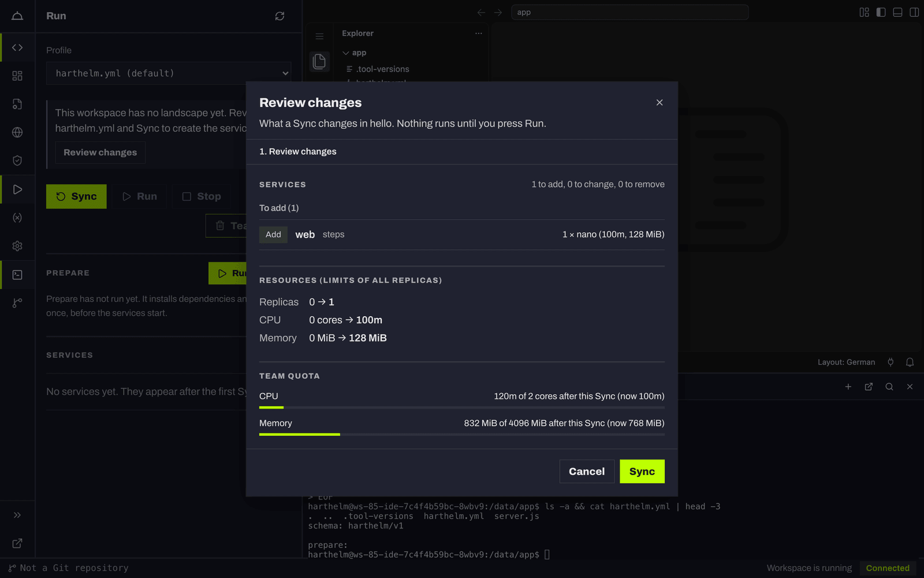Screen dimensions: 924x578
Task: Go back with the left arrow
Action: click(x=481, y=12)
